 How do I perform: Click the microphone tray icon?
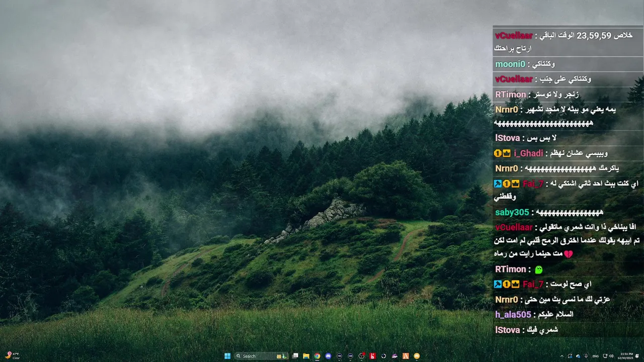click(586, 356)
